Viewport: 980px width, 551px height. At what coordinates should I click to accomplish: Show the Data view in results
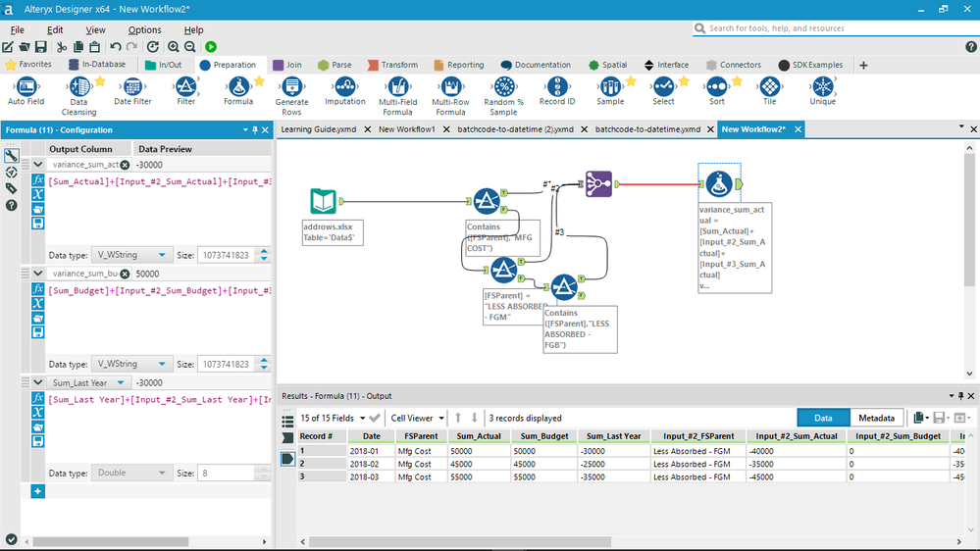point(823,418)
